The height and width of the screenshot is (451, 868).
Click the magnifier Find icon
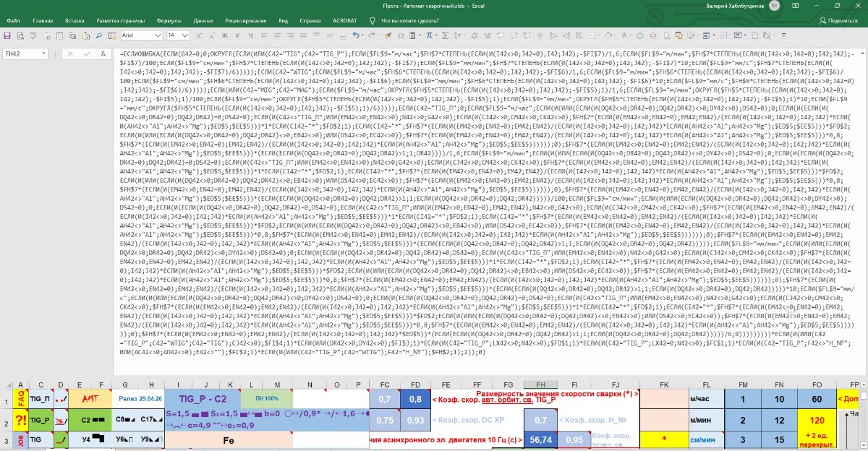98,35
